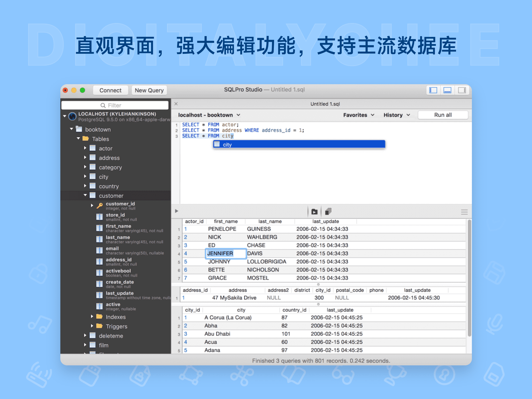This screenshot has width=532, height=399.
Task: Click the New Query button
Action: pyautogui.click(x=149, y=90)
